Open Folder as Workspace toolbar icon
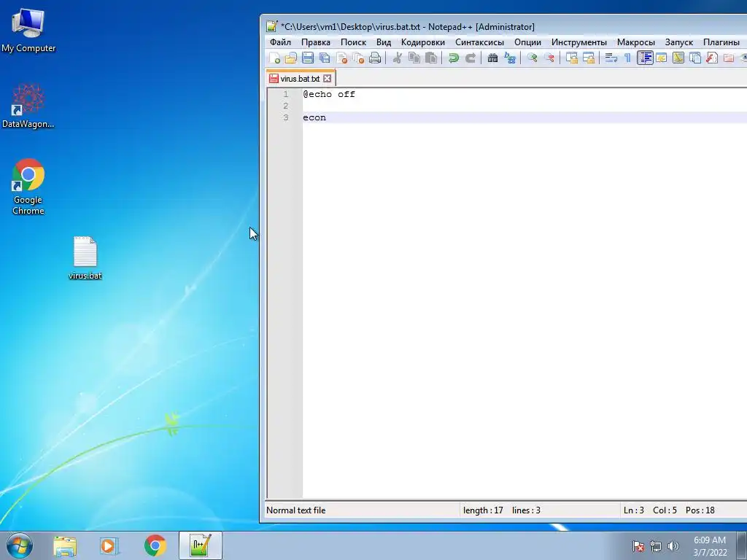 [x=729, y=58]
